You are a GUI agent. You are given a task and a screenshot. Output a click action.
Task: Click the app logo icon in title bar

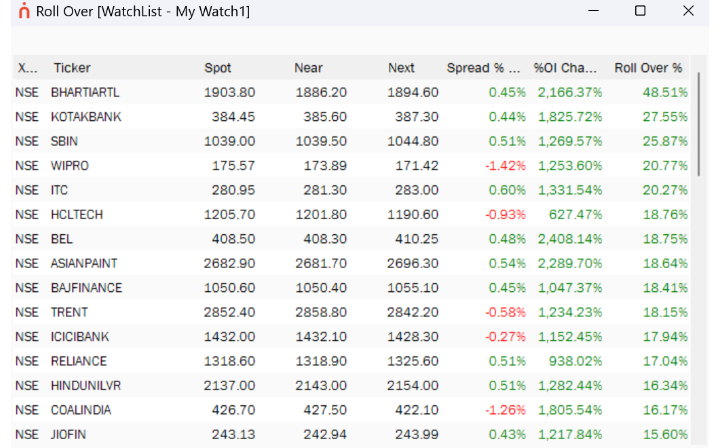[x=24, y=11]
